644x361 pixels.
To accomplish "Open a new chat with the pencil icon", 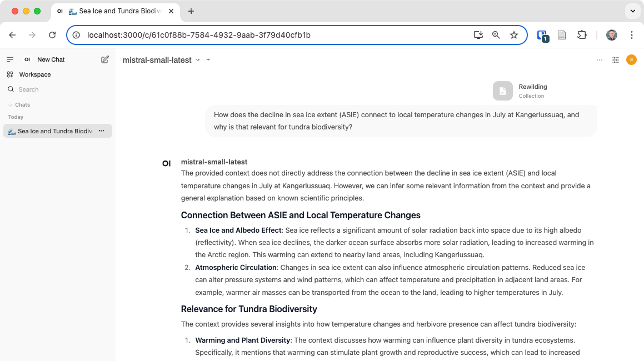I will (x=104, y=59).
